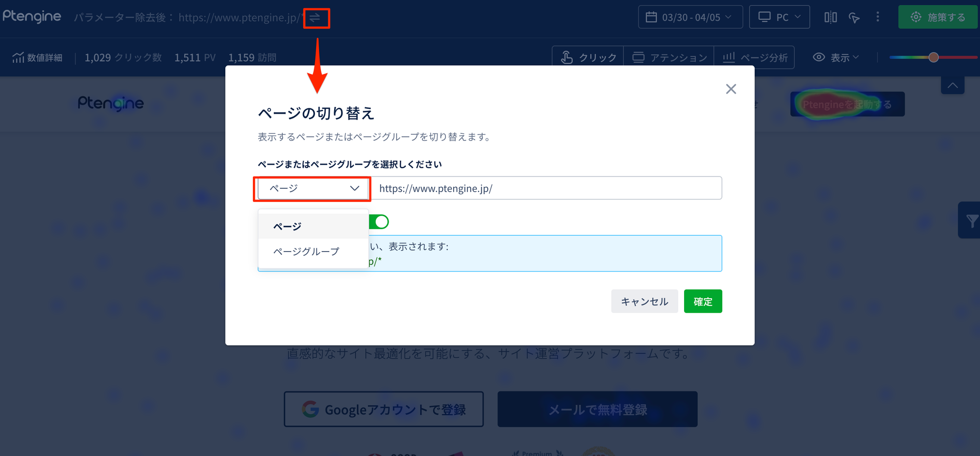Toggle the green switch in dialog
980x456 pixels.
click(x=380, y=222)
